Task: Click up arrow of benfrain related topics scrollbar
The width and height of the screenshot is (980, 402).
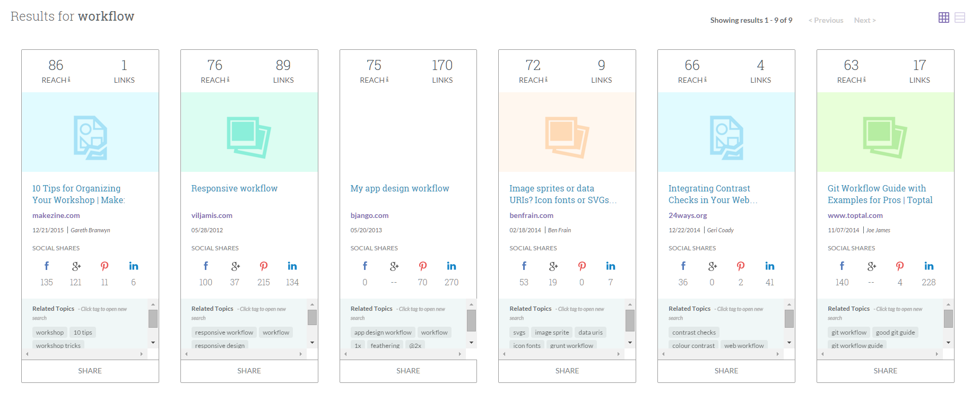Action: pyautogui.click(x=630, y=304)
